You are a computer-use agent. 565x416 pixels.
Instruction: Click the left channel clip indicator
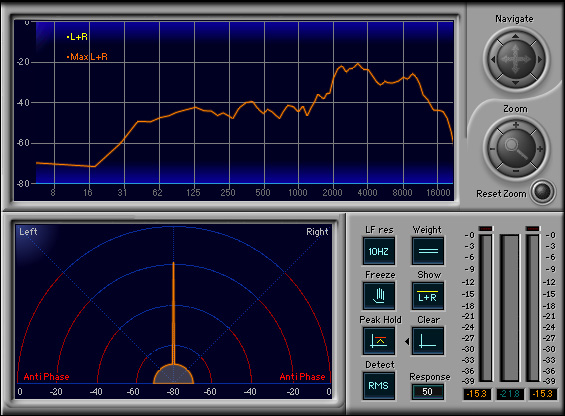click(x=485, y=229)
